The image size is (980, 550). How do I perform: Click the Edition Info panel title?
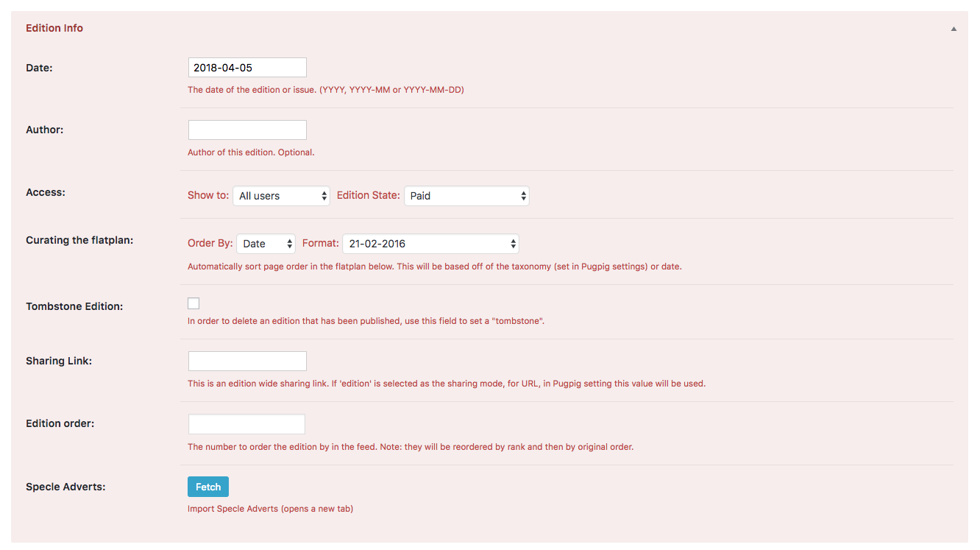pos(54,28)
